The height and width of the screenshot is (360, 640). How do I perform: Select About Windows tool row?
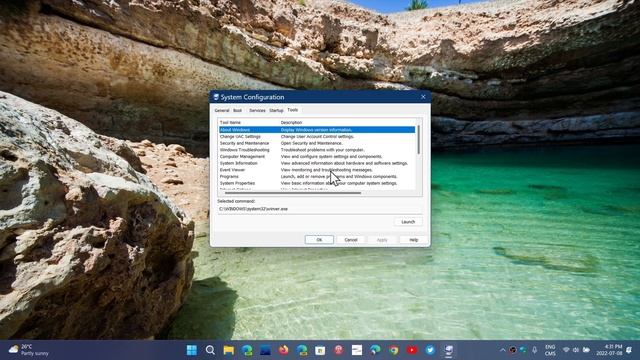[317, 130]
